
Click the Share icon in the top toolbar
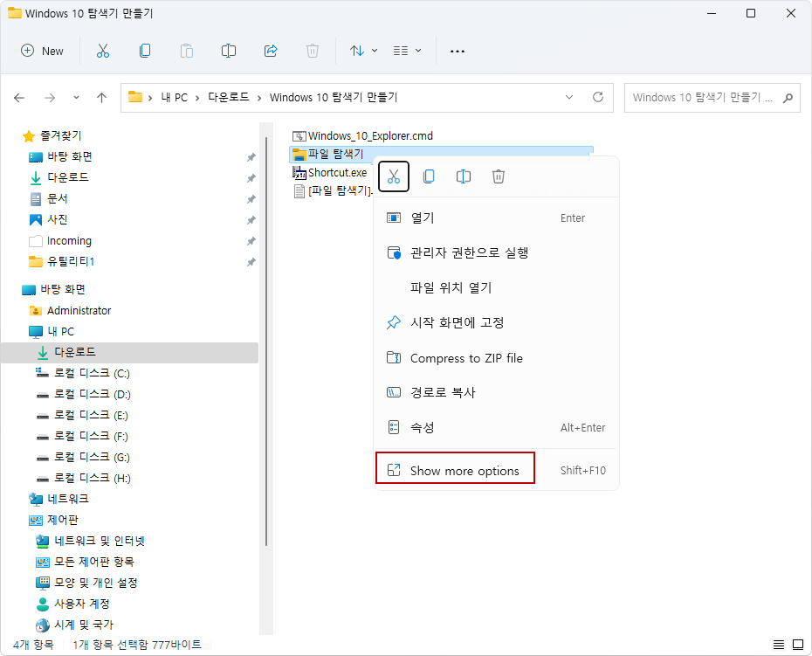pyautogui.click(x=271, y=51)
